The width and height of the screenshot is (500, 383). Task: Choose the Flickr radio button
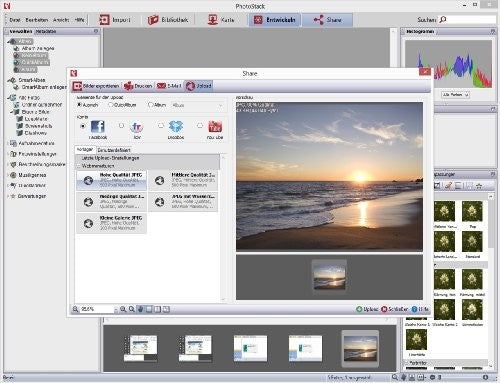(121, 126)
